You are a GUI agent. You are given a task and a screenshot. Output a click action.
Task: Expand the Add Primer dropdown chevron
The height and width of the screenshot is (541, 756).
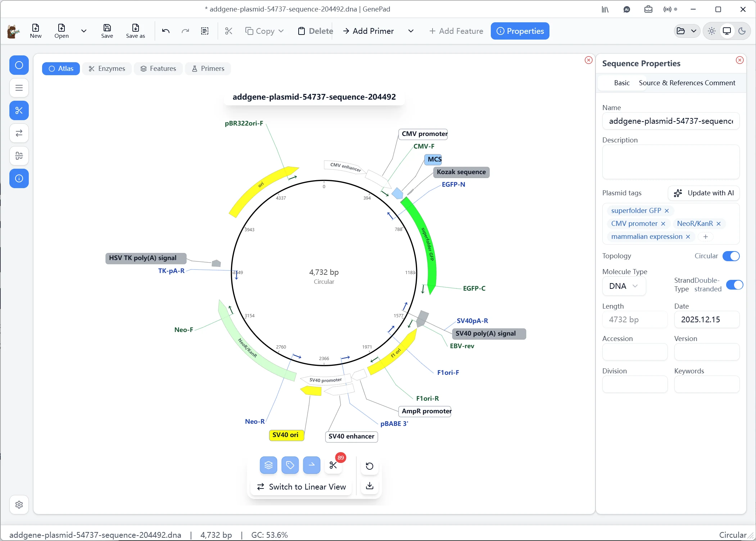(411, 31)
